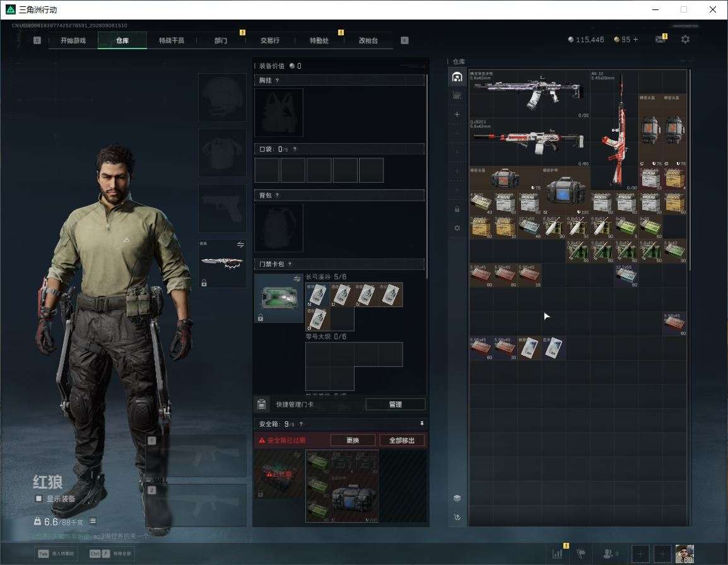The image size is (728, 565).
Task: Click the stack layers icon in warehouse sidebar
Action: point(457,498)
